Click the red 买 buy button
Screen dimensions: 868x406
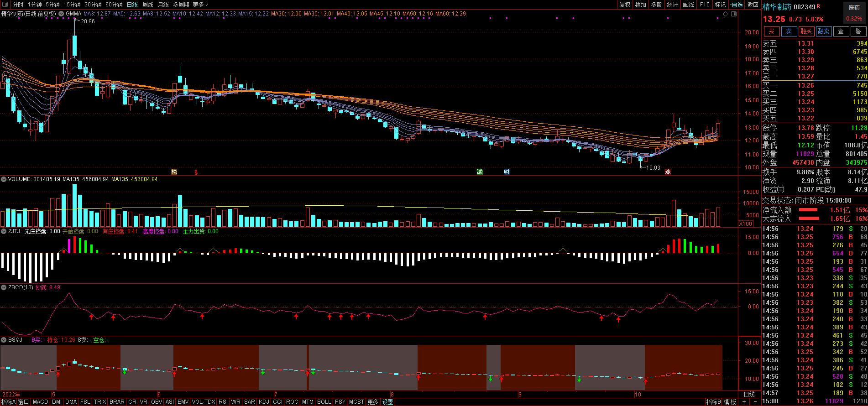tap(772, 31)
